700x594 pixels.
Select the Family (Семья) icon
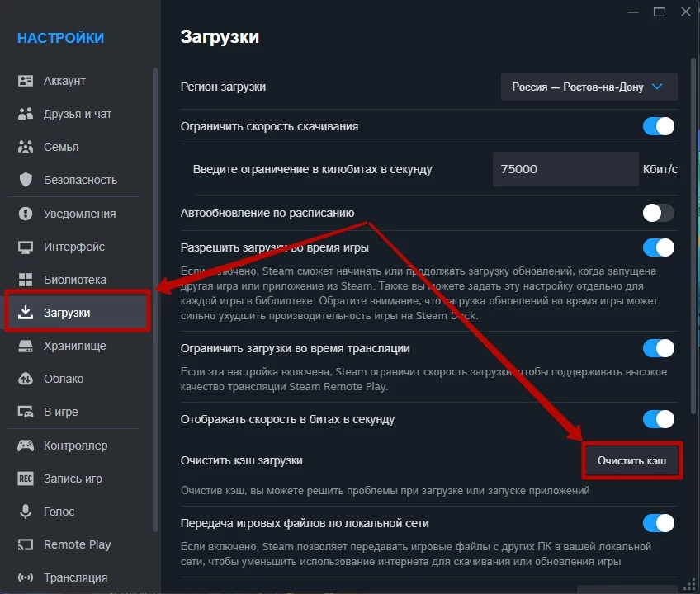coord(26,147)
